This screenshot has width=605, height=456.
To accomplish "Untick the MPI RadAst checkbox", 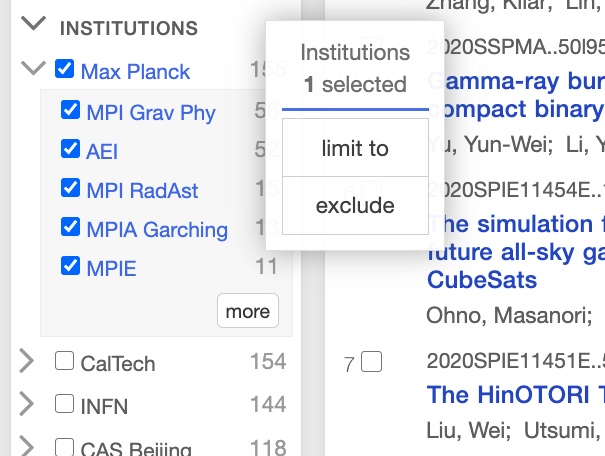I will tap(70, 188).
